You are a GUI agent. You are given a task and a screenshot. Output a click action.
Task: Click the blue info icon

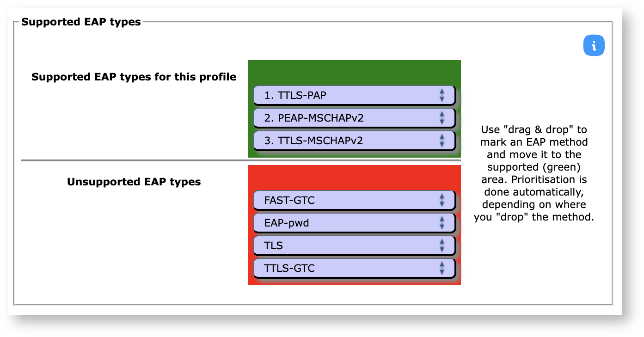coord(594,46)
